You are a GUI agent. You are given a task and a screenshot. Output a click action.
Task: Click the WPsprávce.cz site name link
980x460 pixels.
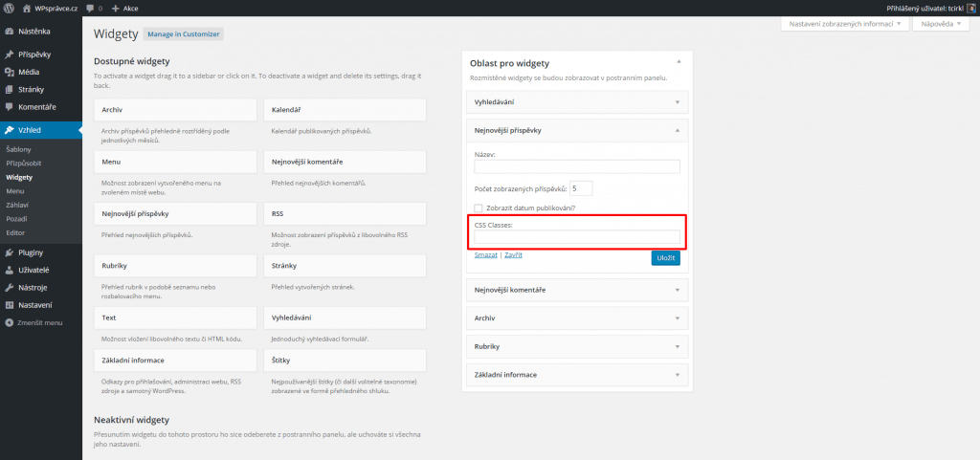57,8
